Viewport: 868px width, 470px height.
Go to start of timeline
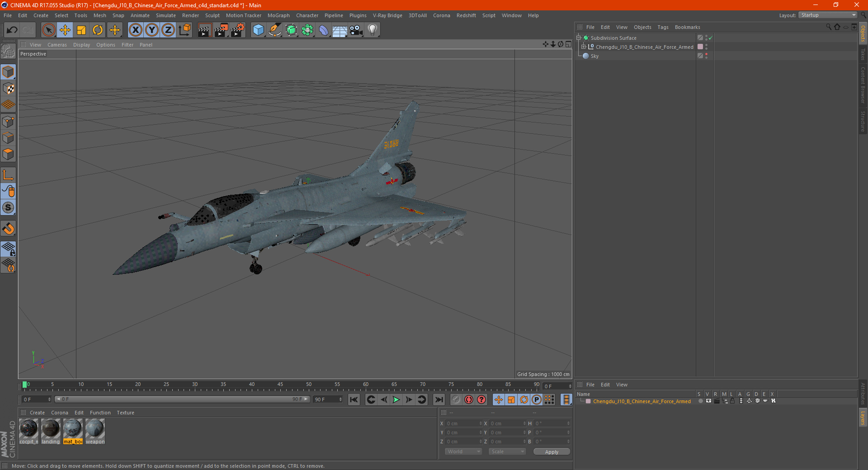click(354, 399)
